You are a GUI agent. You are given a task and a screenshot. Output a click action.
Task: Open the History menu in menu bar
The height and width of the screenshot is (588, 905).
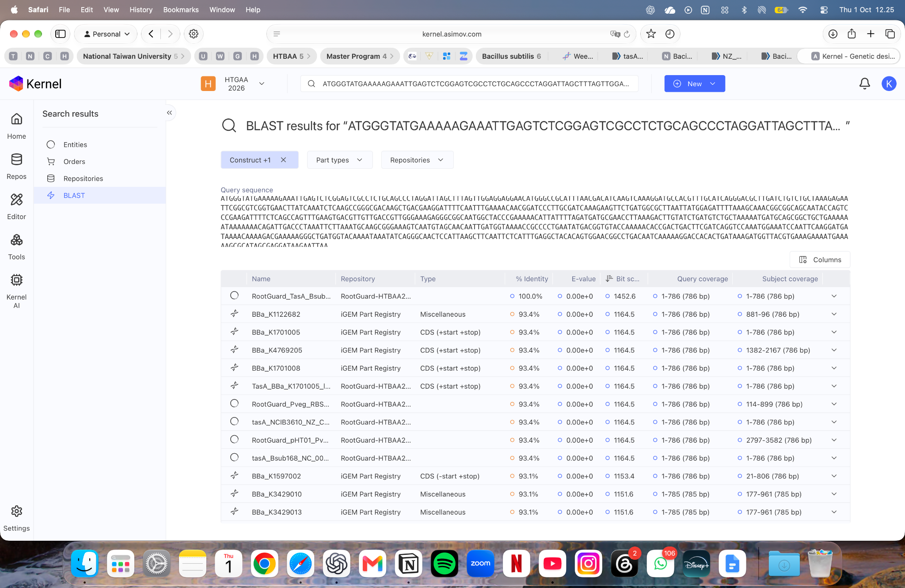[141, 9]
